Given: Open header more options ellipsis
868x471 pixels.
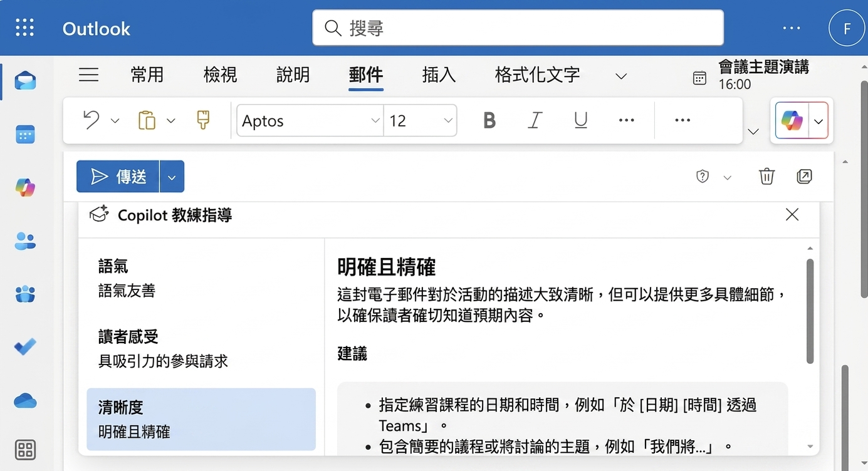Looking at the screenshot, I should click(792, 28).
